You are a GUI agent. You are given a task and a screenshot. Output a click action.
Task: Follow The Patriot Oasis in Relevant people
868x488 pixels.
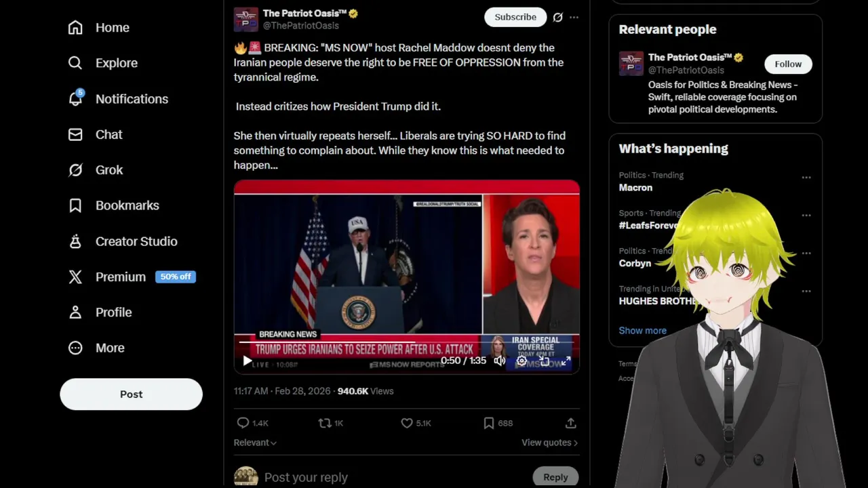pyautogui.click(x=788, y=64)
